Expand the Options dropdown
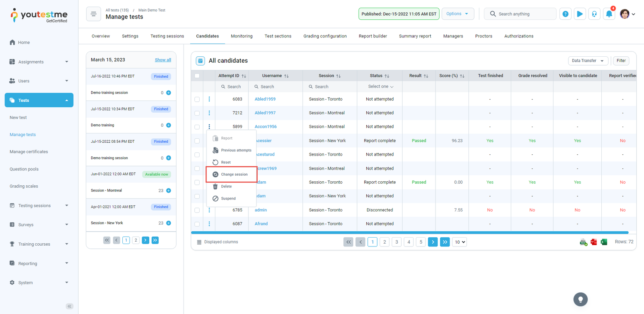This screenshot has height=314, width=644. [457, 14]
